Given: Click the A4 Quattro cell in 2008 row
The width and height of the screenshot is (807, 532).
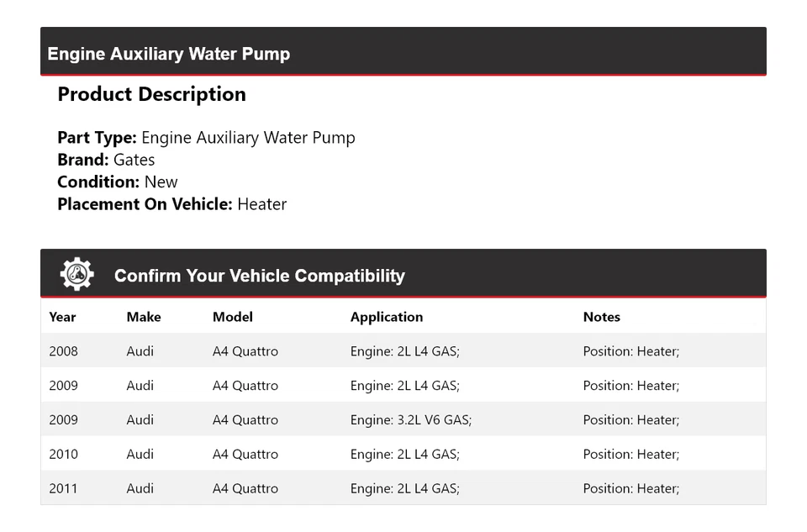Looking at the screenshot, I should point(245,351).
